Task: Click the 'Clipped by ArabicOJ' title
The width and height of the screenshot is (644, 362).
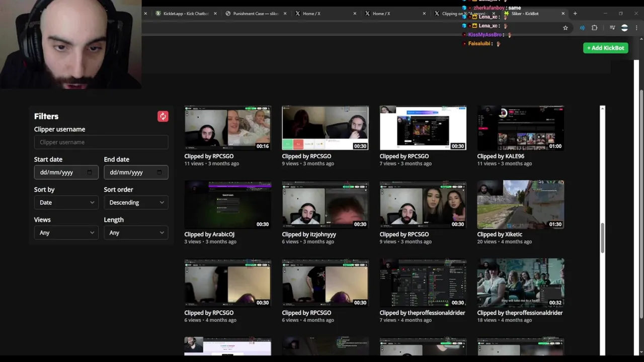Action: pyautogui.click(x=209, y=234)
